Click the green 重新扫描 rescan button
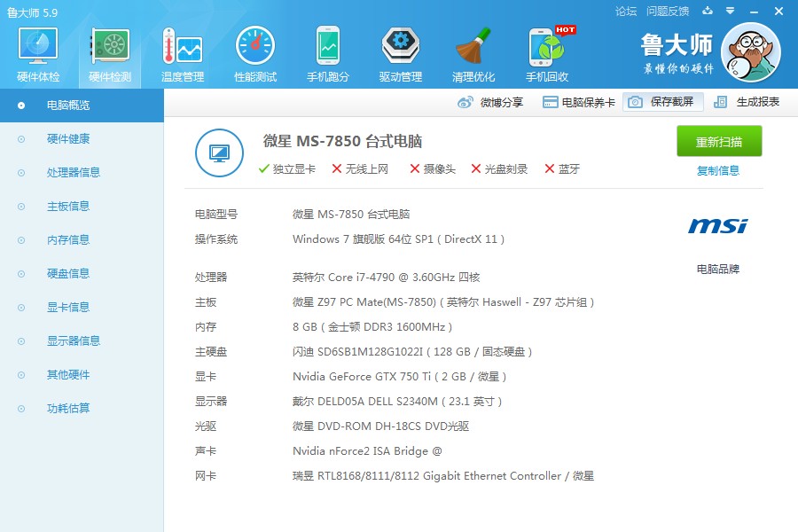Screen dimensions: 798x532 click(719, 141)
